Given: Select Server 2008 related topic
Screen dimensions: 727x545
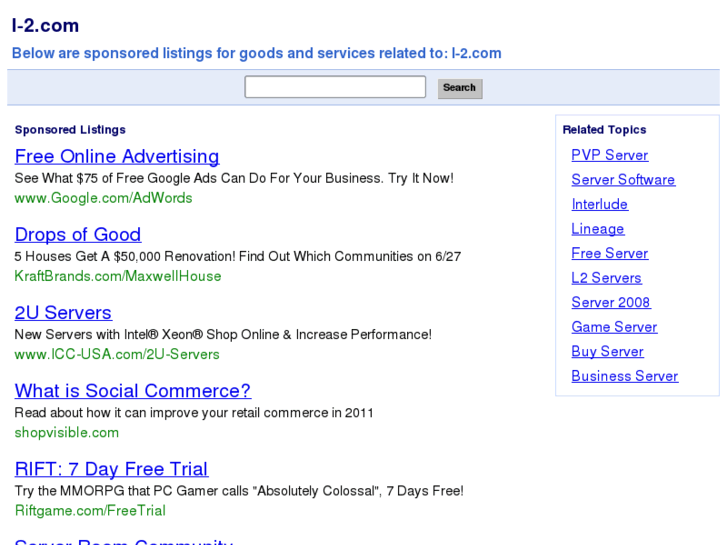Looking at the screenshot, I should (611, 302).
